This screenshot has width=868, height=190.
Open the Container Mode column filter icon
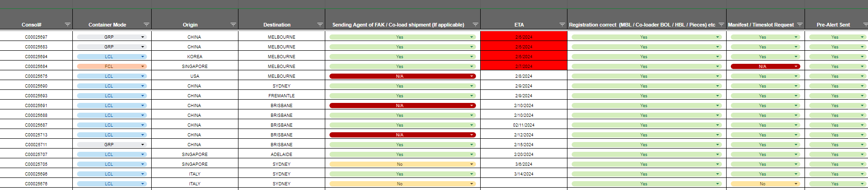(147, 24)
